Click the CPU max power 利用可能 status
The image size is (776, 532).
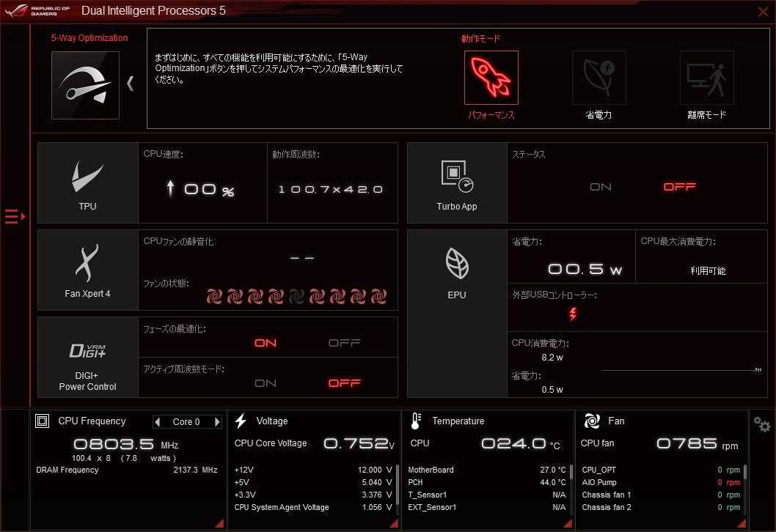pyautogui.click(x=708, y=270)
